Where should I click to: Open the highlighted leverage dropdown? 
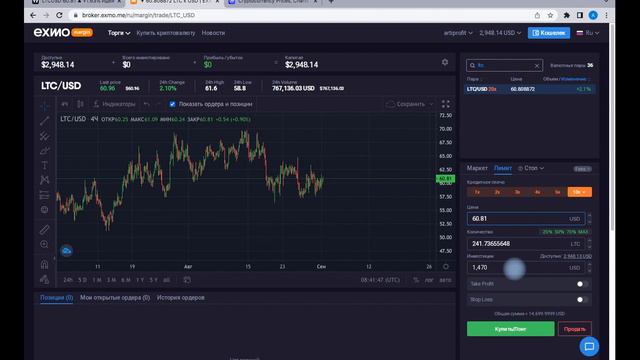tap(580, 192)
